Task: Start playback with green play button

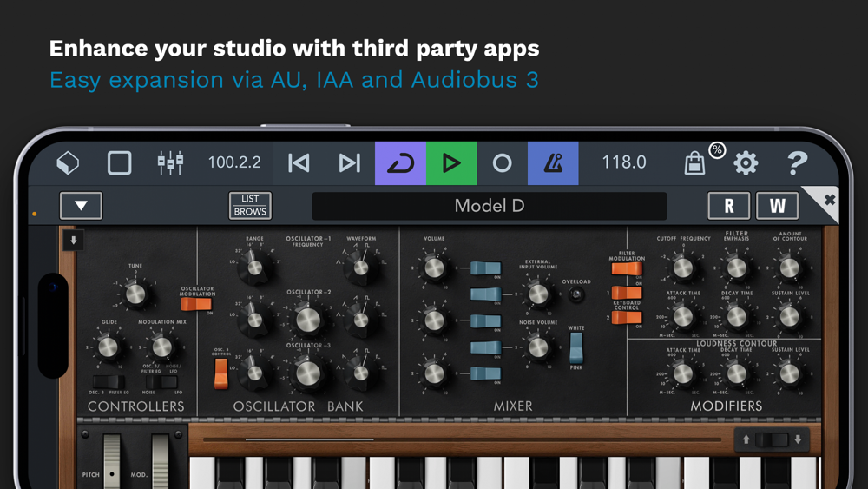Action: click(x=451, y=163)
